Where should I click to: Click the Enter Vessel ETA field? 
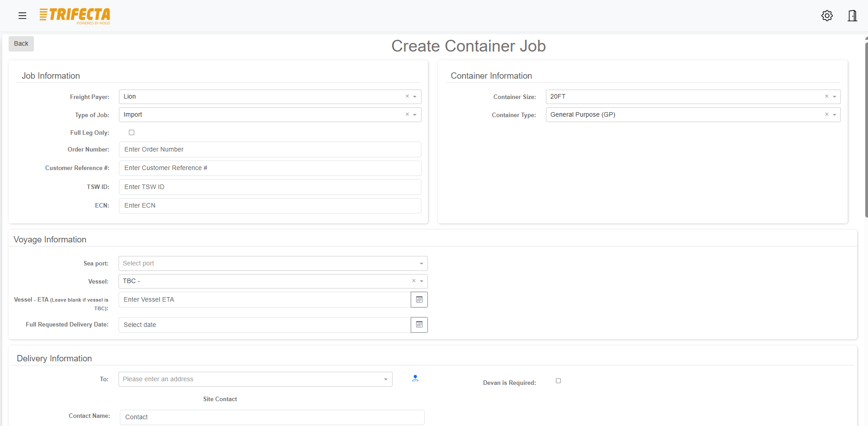pos(265,299)
